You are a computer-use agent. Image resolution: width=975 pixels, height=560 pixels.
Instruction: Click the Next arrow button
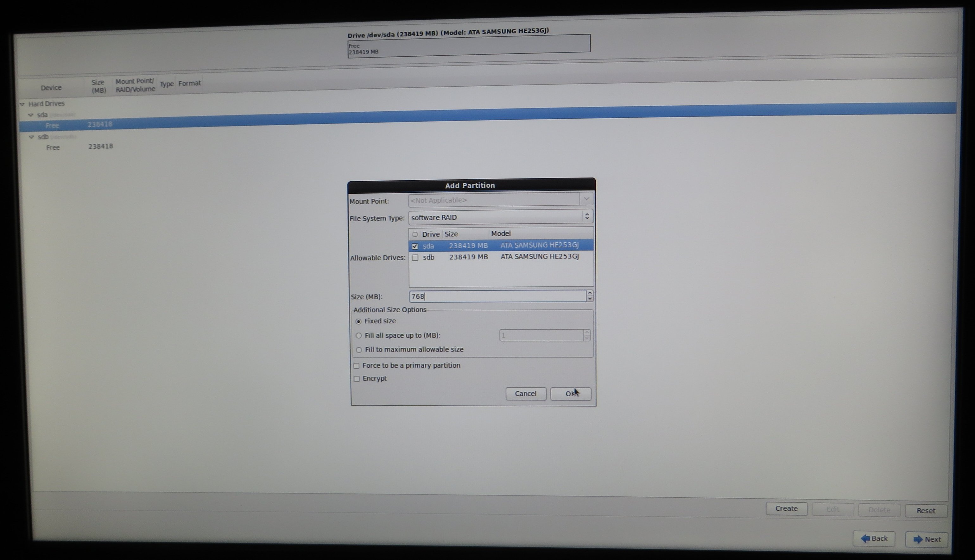point(926,539)
